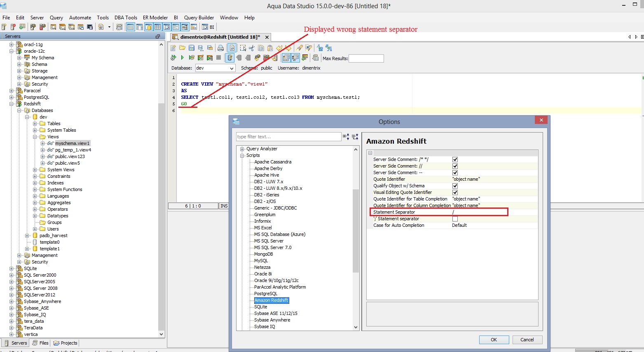
Task: Click the type filter text field
Action: (288, 137)
